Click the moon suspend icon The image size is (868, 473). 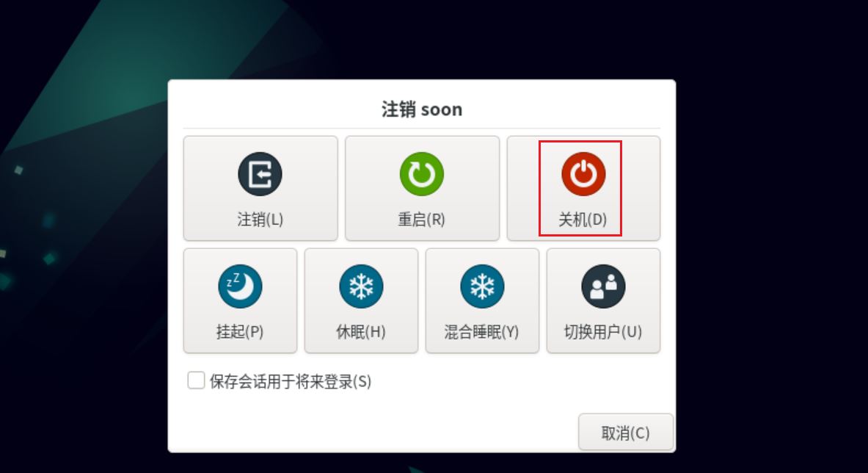240,286
